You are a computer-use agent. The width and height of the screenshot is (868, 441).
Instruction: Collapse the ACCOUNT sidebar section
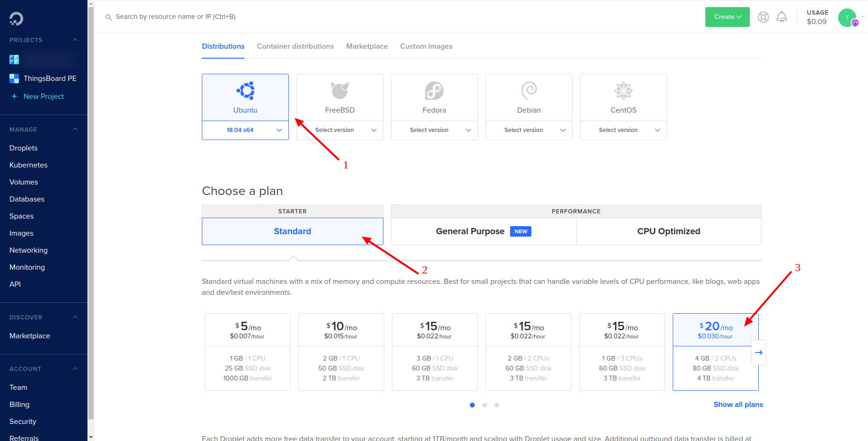(75, 369)
